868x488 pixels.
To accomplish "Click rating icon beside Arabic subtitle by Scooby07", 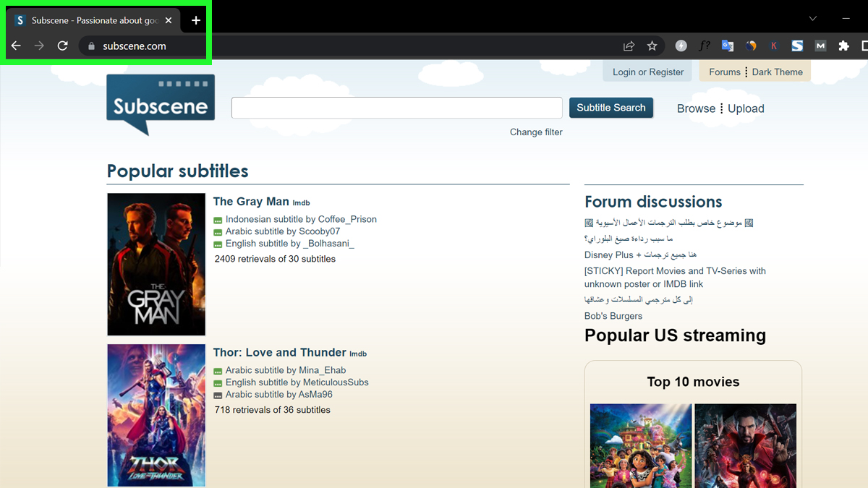I will [218, 233].
